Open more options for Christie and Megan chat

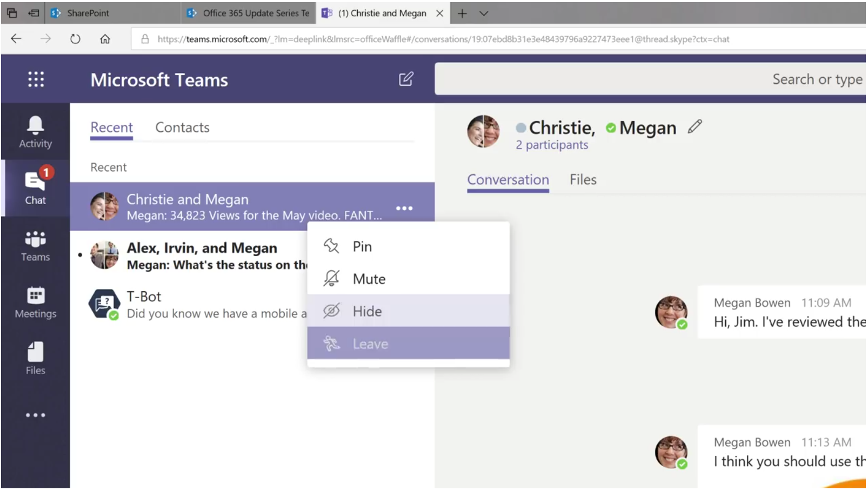click(404, 208)
